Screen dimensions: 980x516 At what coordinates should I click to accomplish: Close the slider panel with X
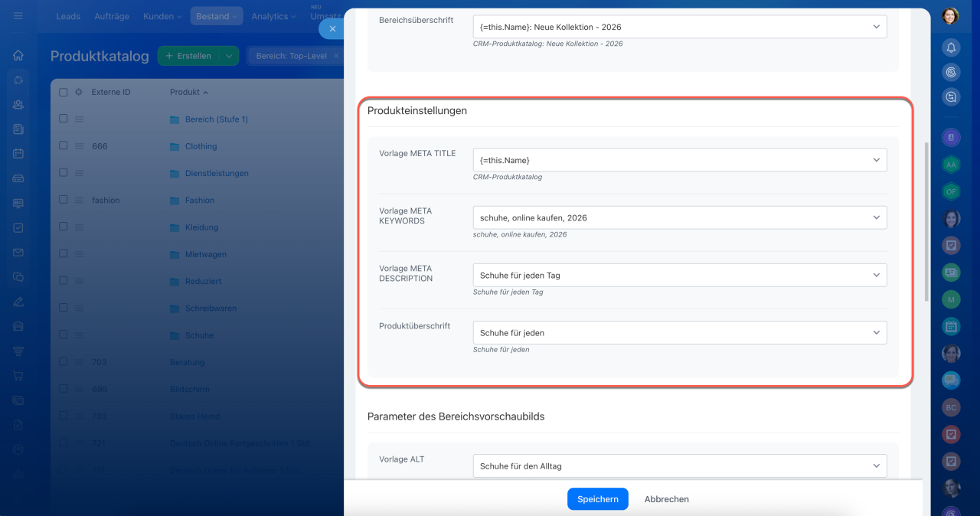[332, 29]
